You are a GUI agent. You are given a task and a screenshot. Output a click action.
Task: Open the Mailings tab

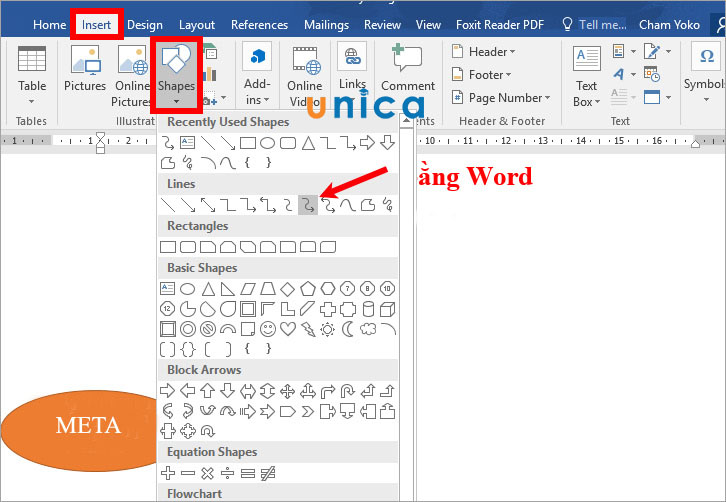[x=326, y=24]
